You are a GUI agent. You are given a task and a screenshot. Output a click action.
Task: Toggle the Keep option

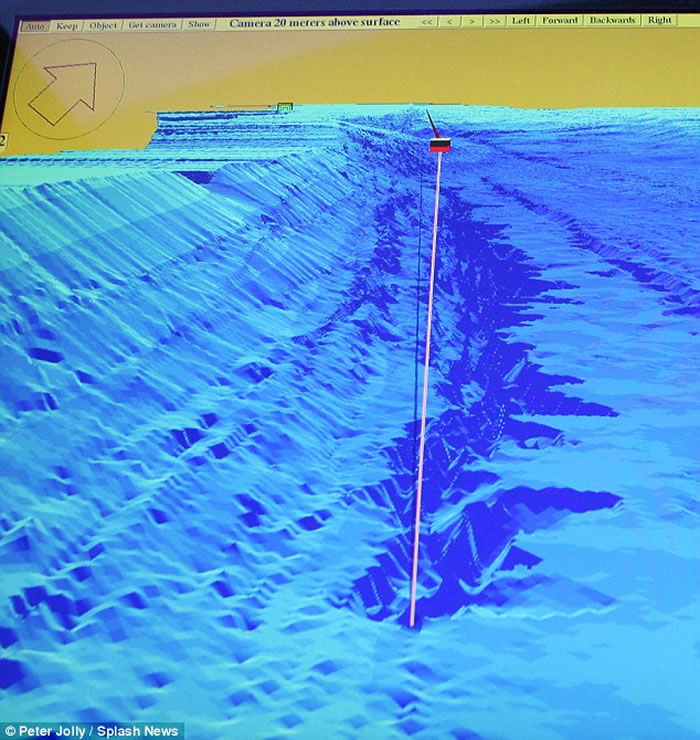[x=67, y=25]
